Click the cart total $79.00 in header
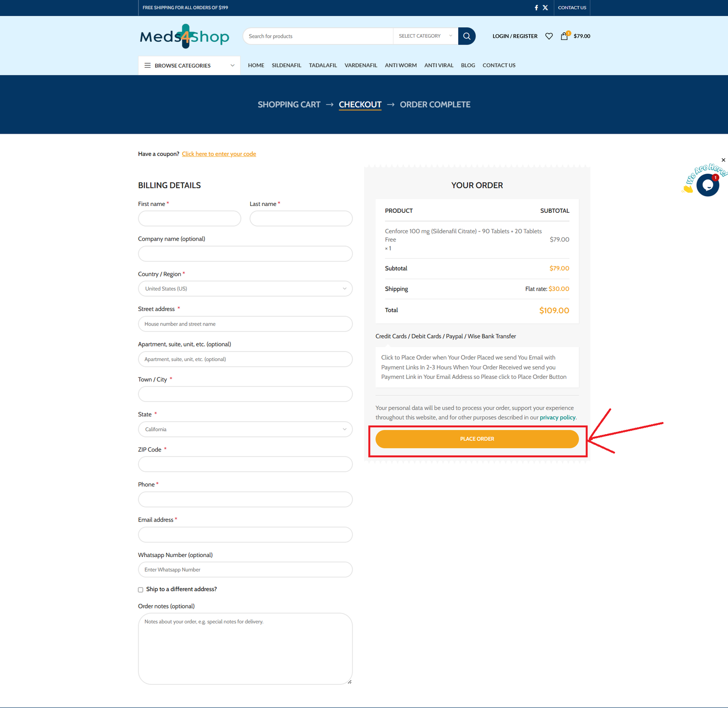This screenshot has width=728, height=708. coord(582,36)
